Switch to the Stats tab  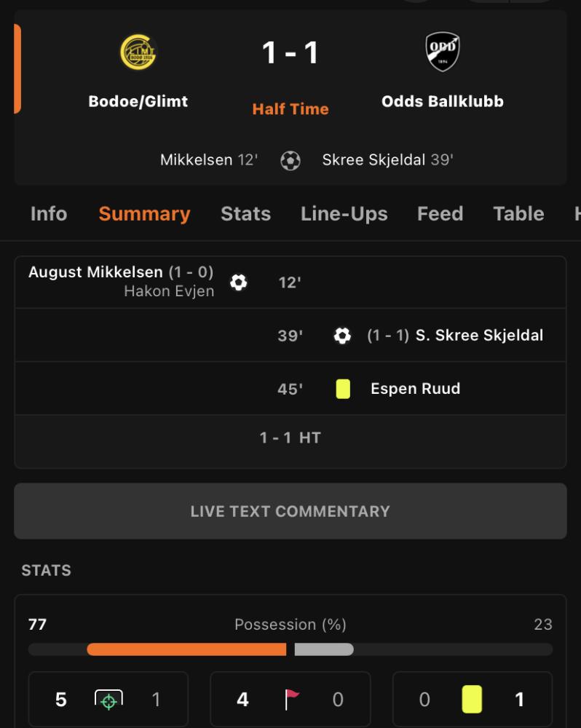[x=245, y=214]
